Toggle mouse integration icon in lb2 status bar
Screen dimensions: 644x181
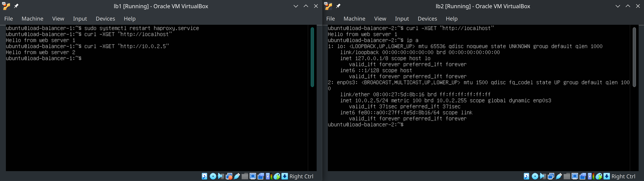click(599, 176)
